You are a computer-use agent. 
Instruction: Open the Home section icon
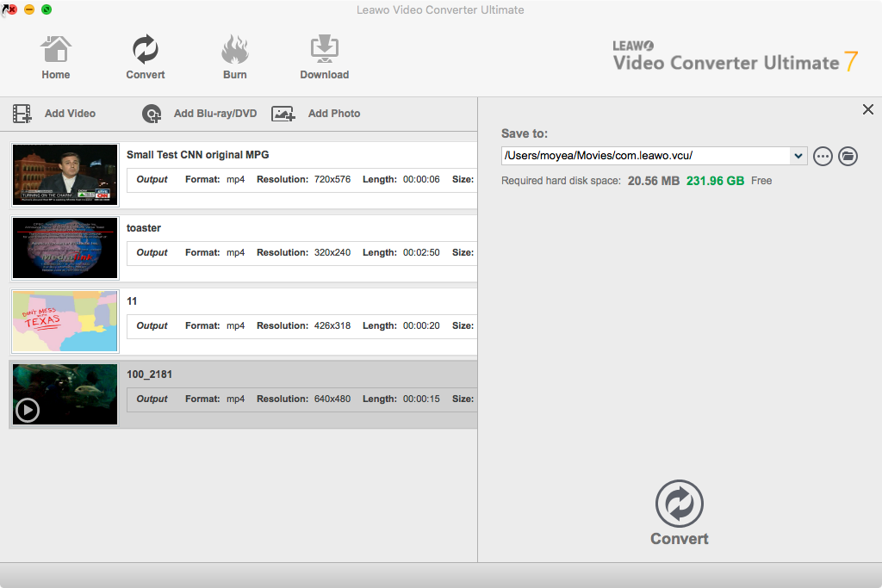(x=56, y=50)
